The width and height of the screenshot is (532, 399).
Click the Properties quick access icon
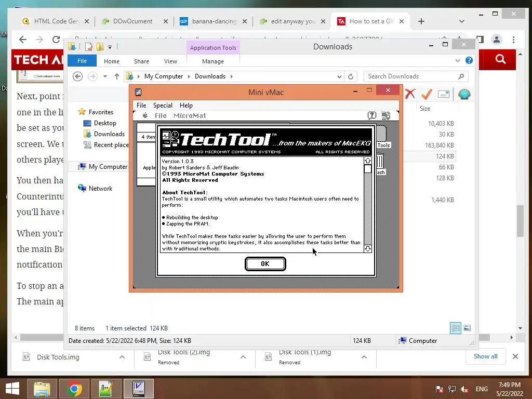click(89, 46)
